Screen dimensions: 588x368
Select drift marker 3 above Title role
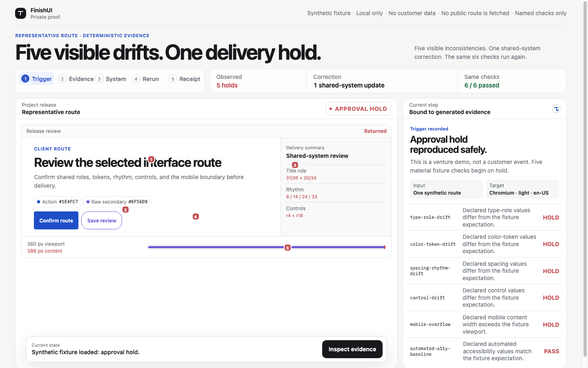pyautogui.click(x=295, y=165)
